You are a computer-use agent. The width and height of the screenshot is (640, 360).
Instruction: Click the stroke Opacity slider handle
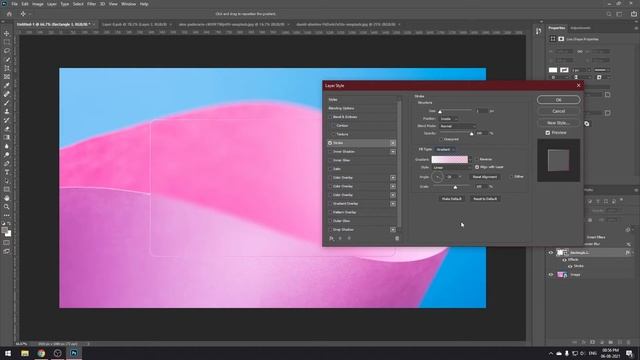tap(471, 134)
